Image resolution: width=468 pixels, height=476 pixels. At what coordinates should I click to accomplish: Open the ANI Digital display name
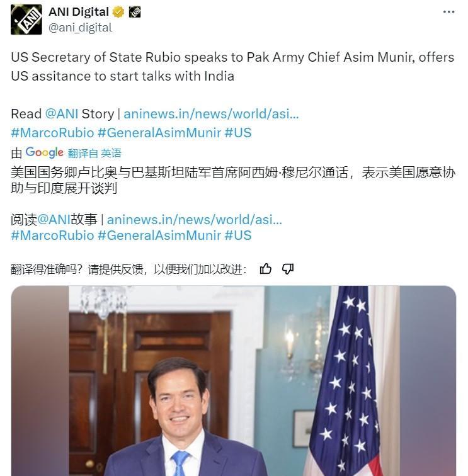(x=79, y=12)
